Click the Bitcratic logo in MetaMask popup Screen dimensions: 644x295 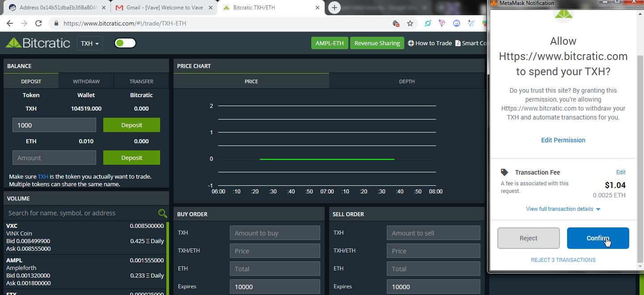point(563,16)
